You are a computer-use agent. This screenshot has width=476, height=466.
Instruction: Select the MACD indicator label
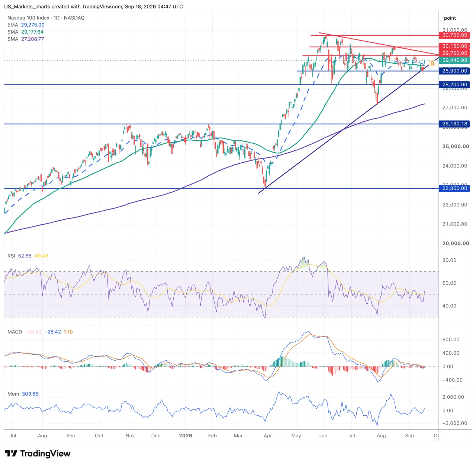click(15, 332)
